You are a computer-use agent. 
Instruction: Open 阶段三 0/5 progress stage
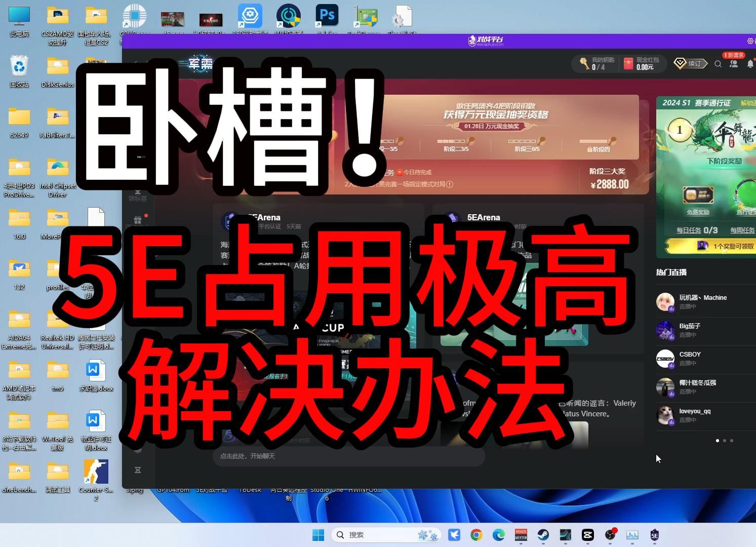point(527,145)
